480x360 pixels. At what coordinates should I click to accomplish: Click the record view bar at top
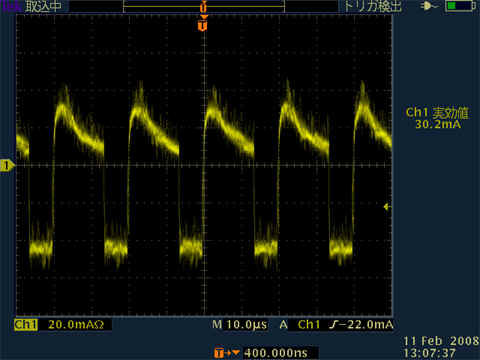pos(204,6)
